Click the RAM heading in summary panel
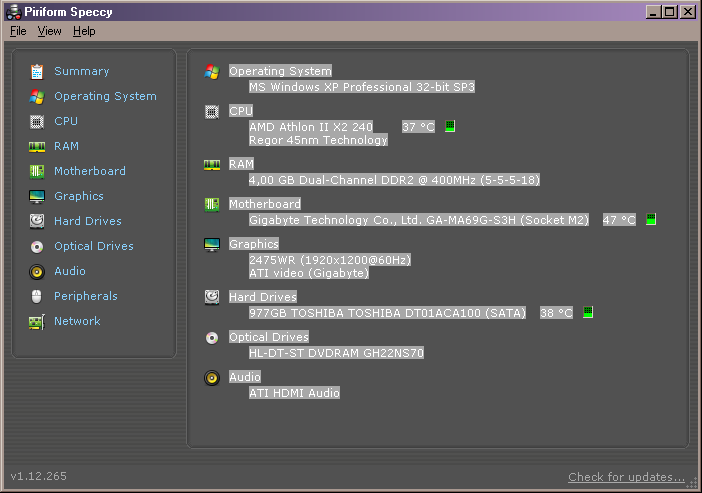 pos(241,164)
